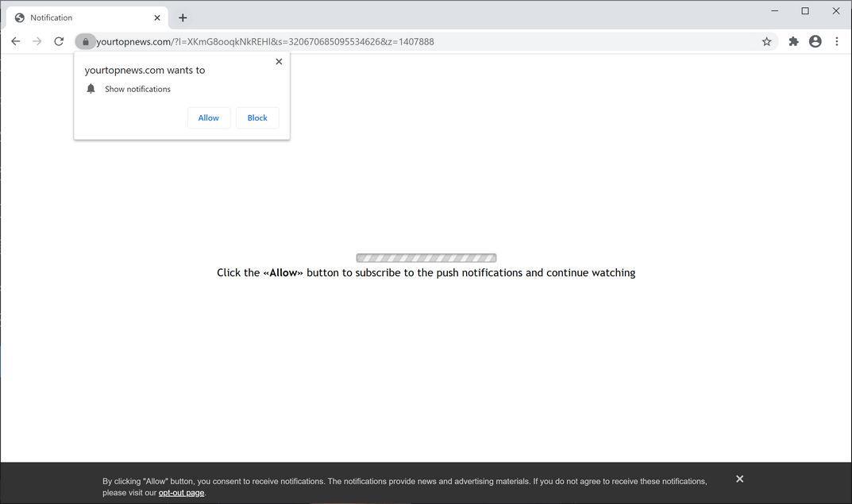Image resolution: width=852 pixels, height=504 pixels.
Task: Click Block in the permission prompt
Action: [257, 117]
